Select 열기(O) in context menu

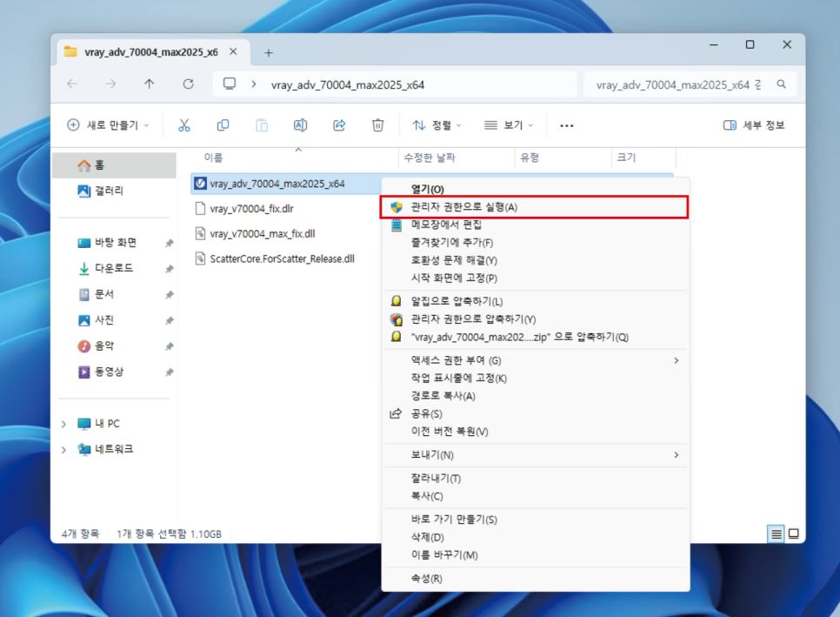click(x=535, y=189)
